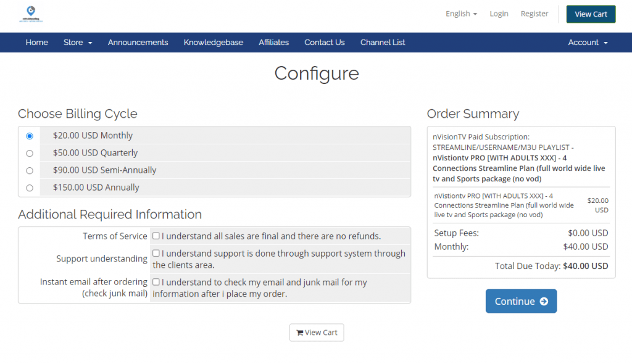Screen dimensions: 632x364
Task: Click the nVisionTV logo icon
Action: [31, 14]
